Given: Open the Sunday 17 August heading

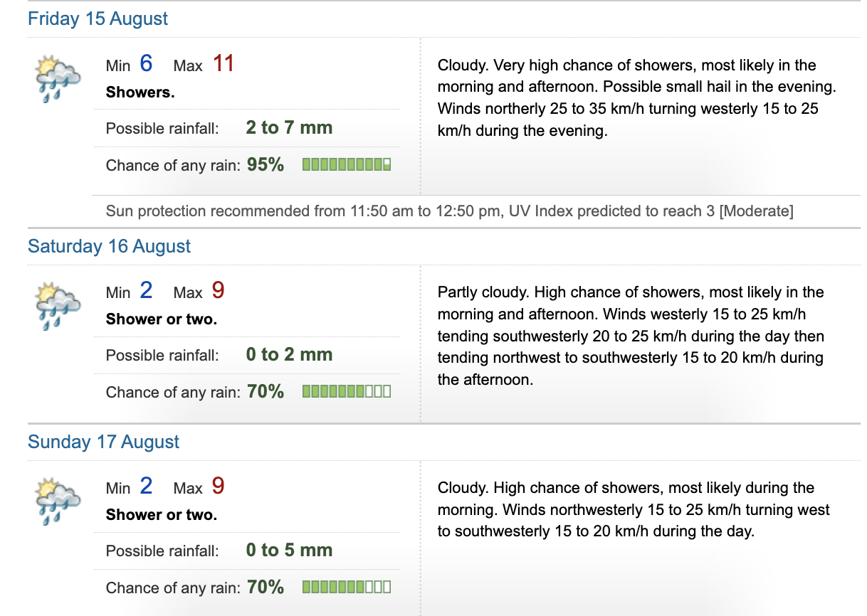Looking at the screenshot, I should pos(104,442).
